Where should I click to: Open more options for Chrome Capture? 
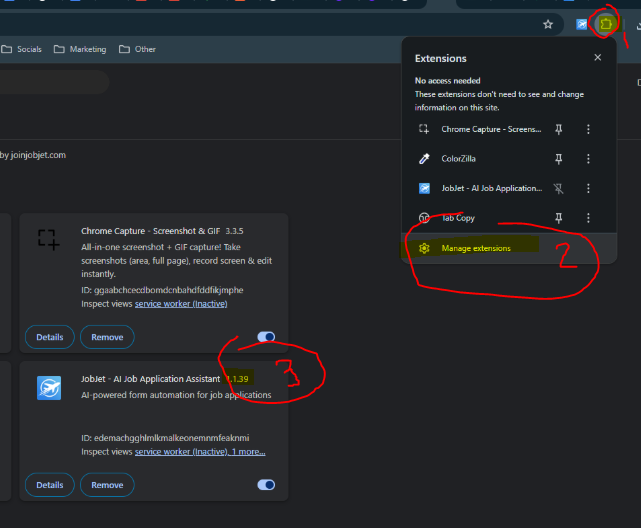click(x=588, y=129)
